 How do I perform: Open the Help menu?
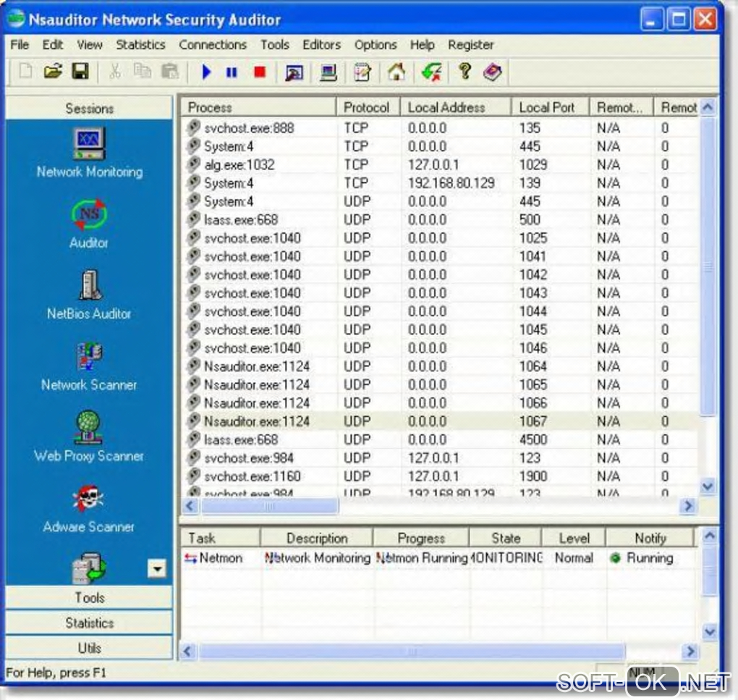(423, 45)
